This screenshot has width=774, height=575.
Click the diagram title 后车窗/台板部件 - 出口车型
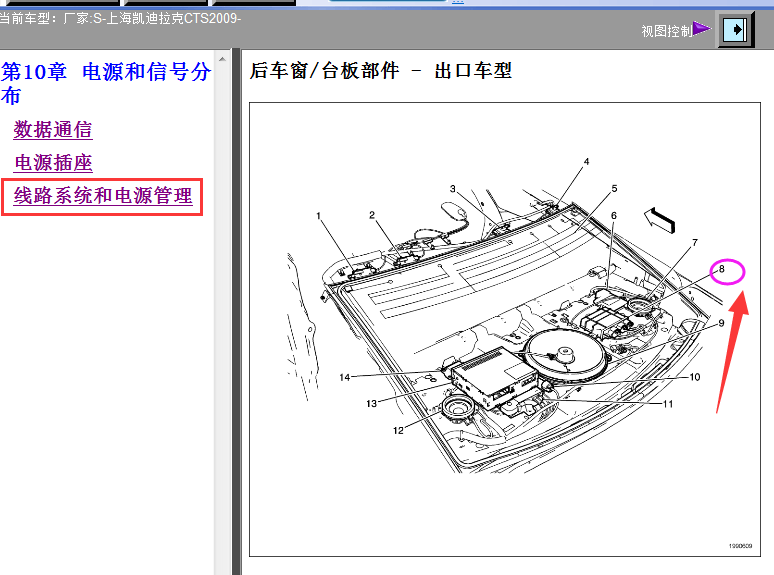click(381, 71)
